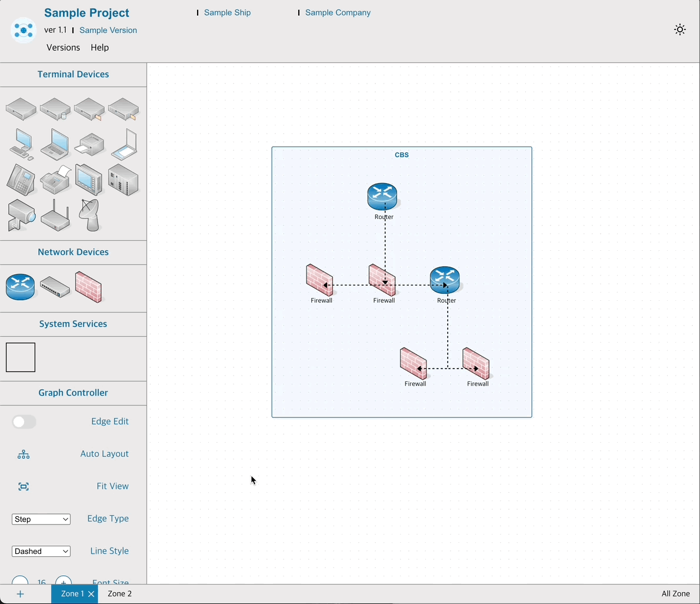
Task: Select the System Services square box
Action: pyautogui.click(x=21, y=357)
